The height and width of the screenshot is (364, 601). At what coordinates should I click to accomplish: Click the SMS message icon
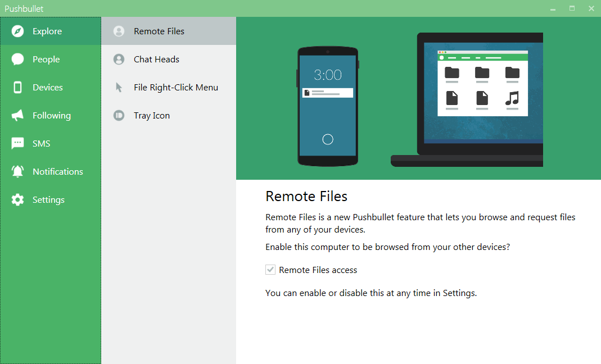click(x=17, y=143)
